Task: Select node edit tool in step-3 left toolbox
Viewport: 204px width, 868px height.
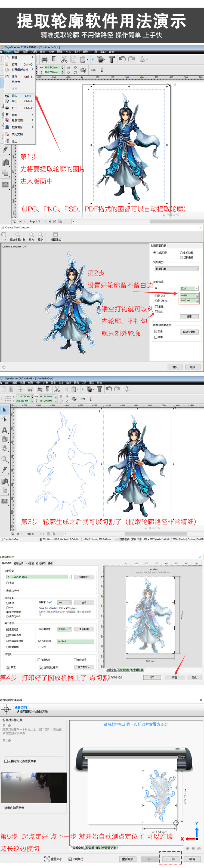Action: 5,419
